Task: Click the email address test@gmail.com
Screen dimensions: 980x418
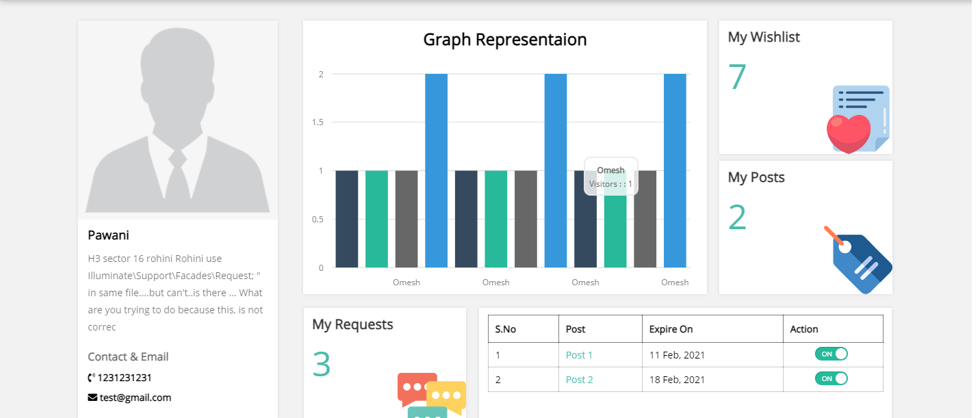Action: (x=136, y=397)
